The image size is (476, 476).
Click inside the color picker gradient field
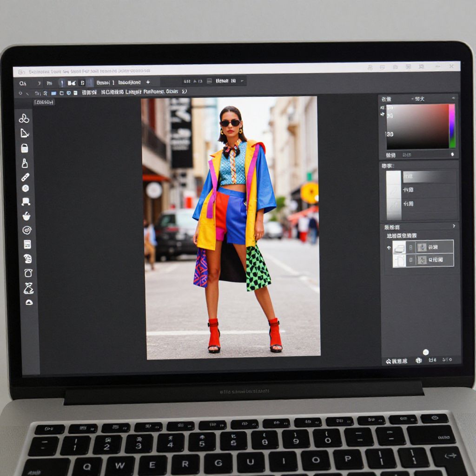click(417, 126)
